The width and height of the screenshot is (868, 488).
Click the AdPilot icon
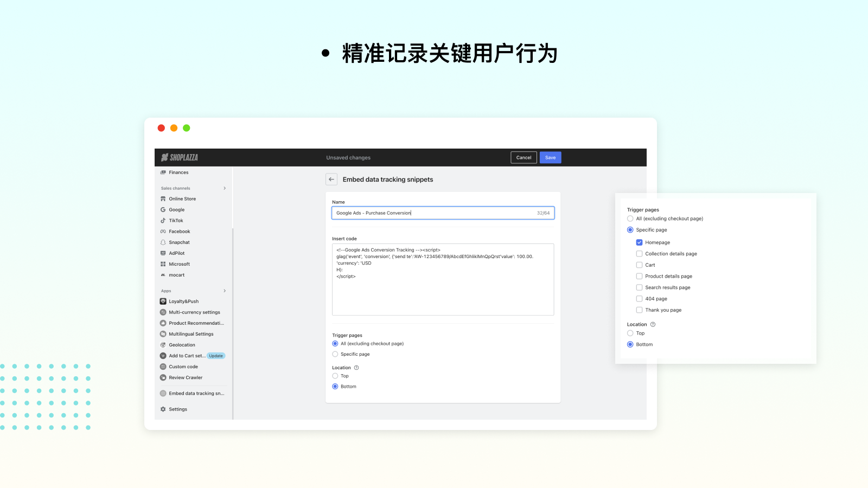pyautogui.click(x=163, y=253)
